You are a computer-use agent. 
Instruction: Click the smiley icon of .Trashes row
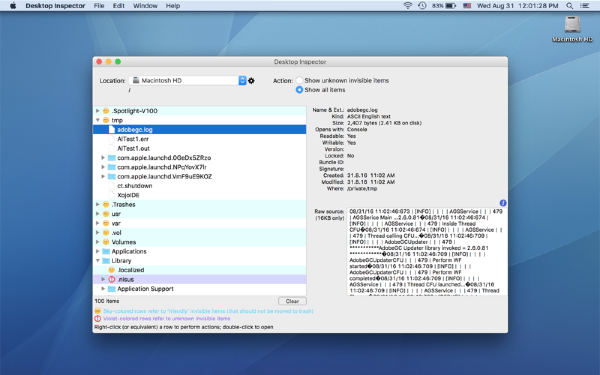[106, 204]
